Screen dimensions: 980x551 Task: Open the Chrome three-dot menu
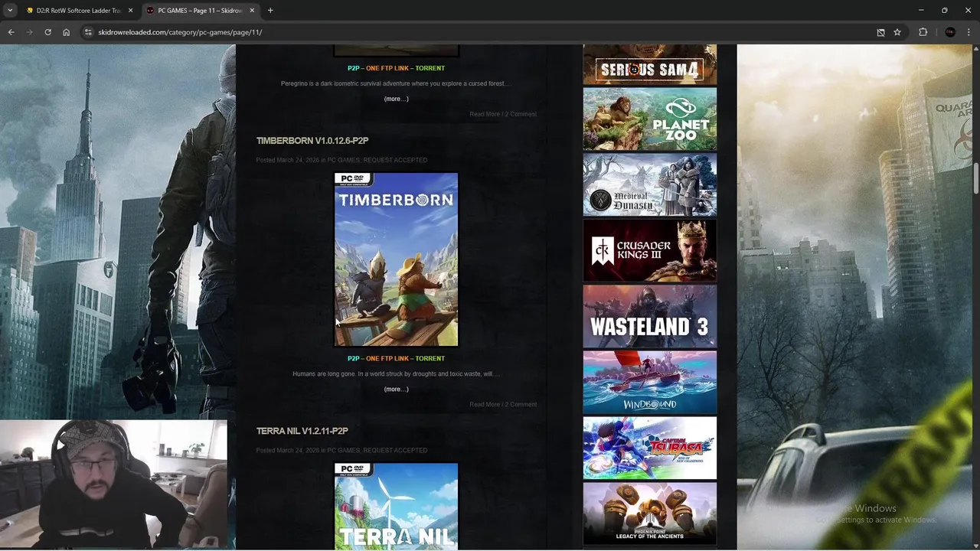[969, 32]
